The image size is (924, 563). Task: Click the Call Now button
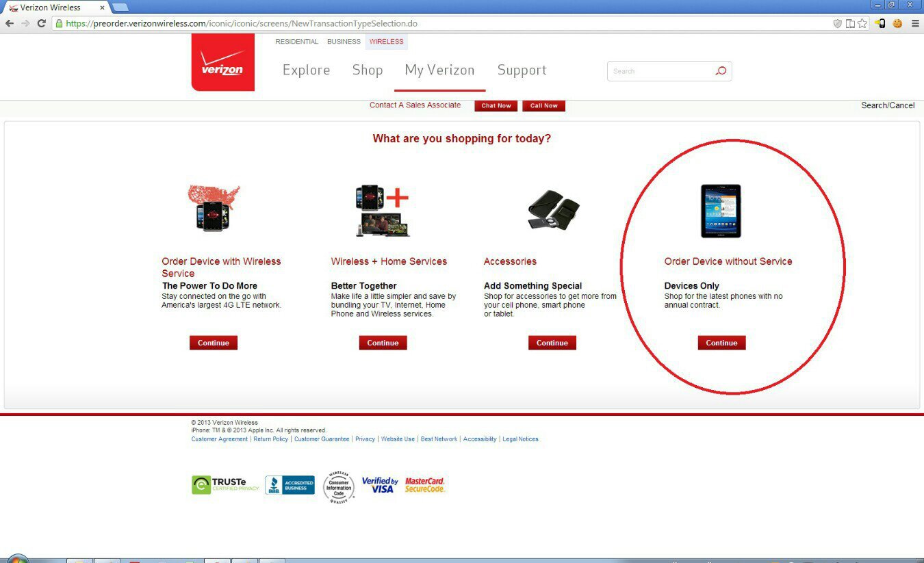point(543,106)
